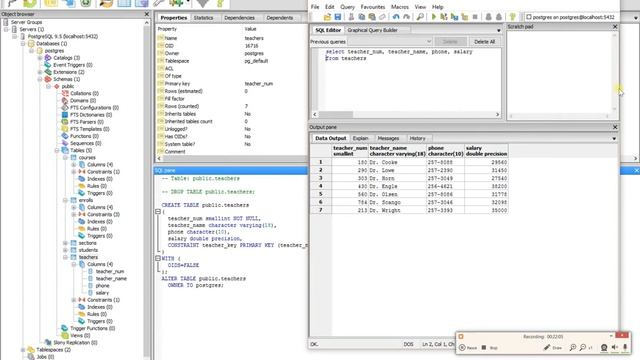The width and height of the screenshot is (640, 360).
Task: Select the Event Triggers node in tree
Action: coord(73,65)
